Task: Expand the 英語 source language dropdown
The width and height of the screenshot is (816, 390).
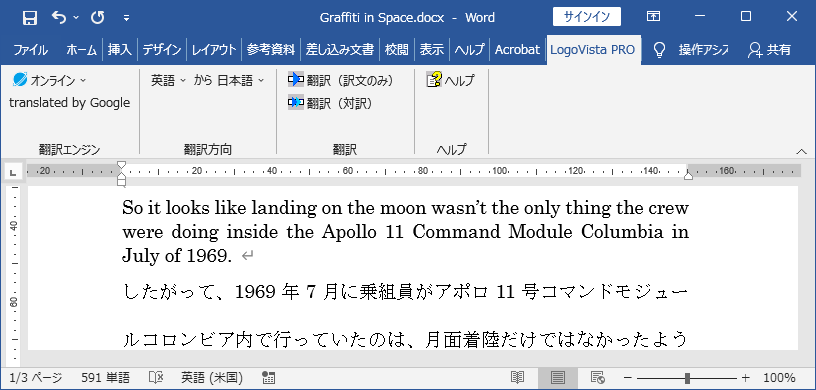Action: pyautogui.click(x=168, y=80)
